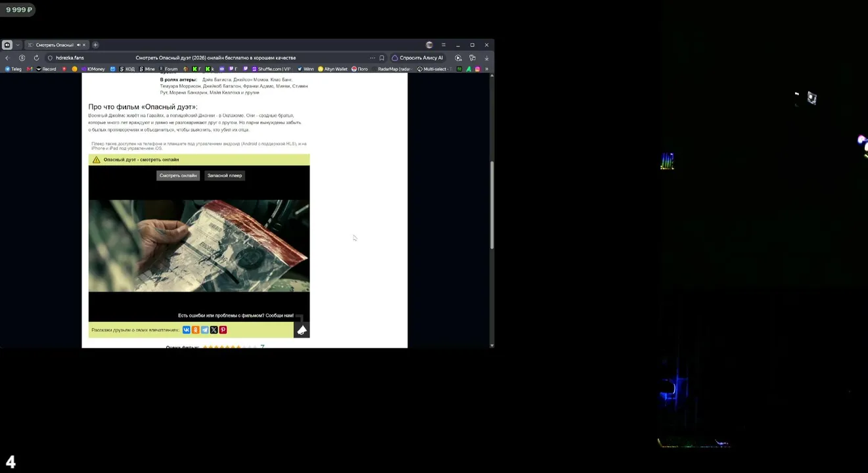Share the film on VK

tap(187, 330)
